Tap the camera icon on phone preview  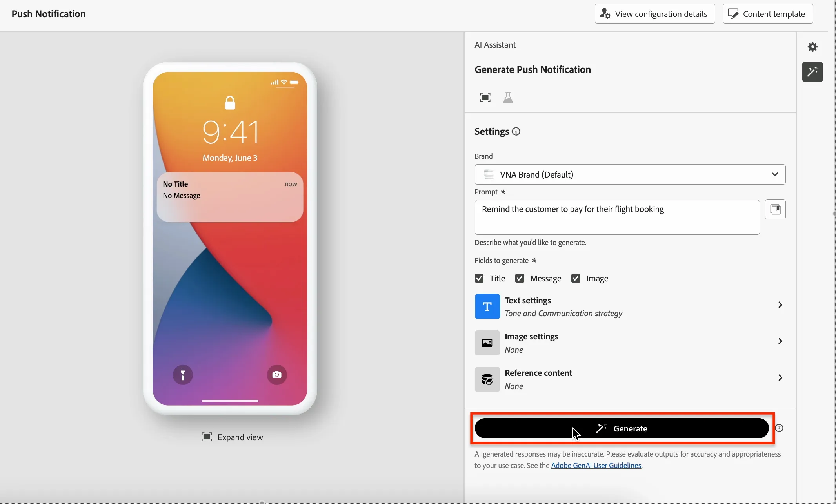[x=277, y=375]
